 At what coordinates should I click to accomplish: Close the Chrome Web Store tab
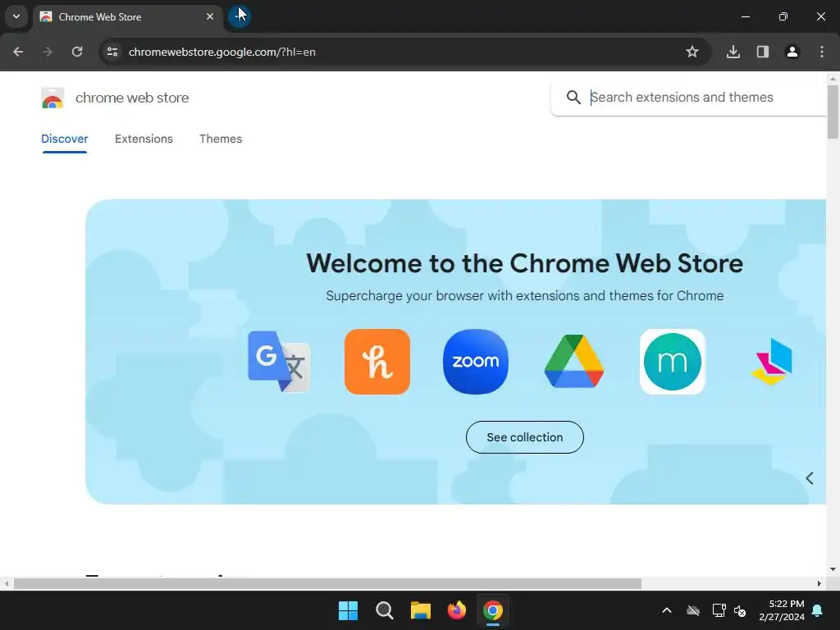pos(210,16)
